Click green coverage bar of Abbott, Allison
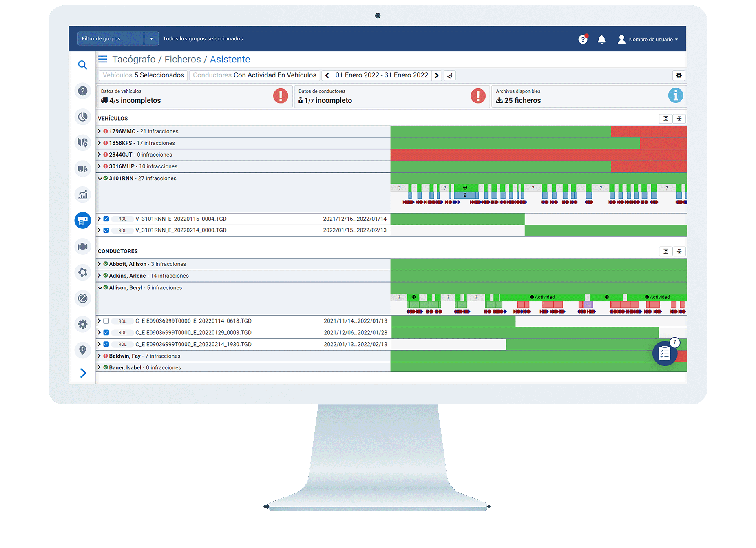 (x=539, y=264)
